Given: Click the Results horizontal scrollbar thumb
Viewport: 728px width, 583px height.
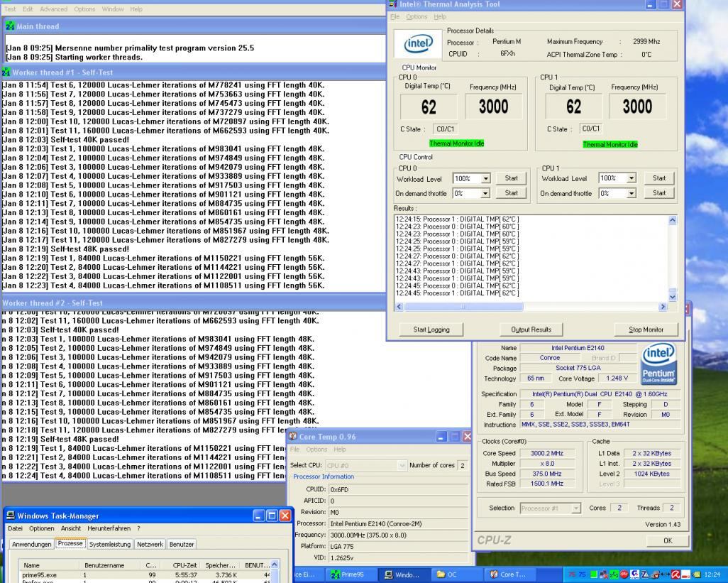Looking at the screenshot, I should pos(463,307).
